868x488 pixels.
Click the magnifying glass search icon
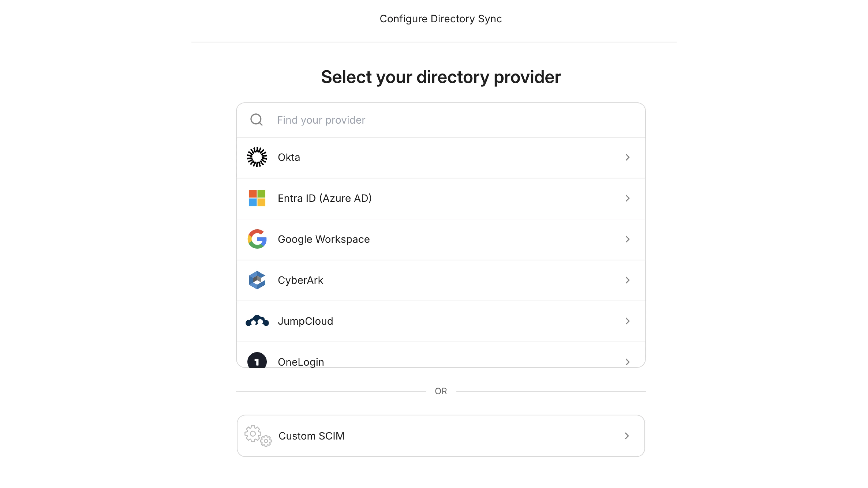[256, 120]
